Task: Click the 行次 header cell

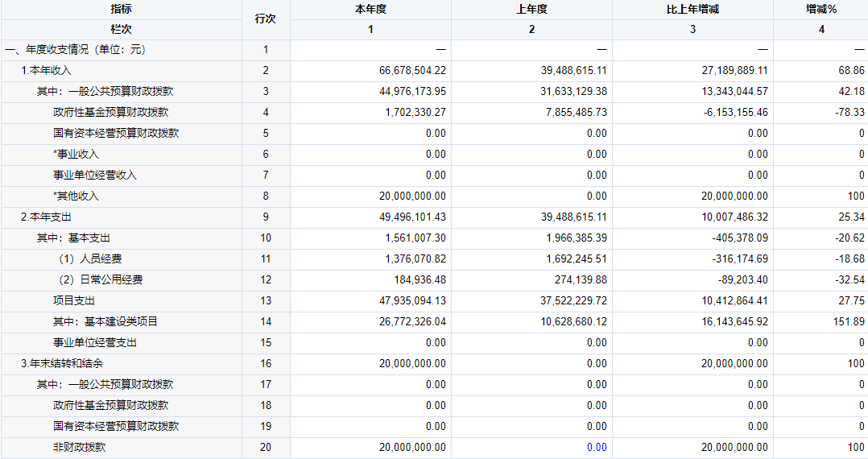Action: coord(266,19)
